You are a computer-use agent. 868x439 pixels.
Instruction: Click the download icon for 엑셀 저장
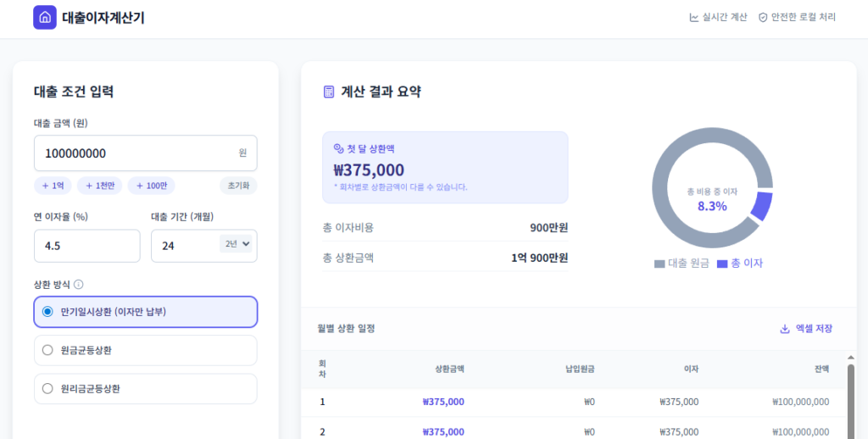pyautogui.click(x=785, y=329)
